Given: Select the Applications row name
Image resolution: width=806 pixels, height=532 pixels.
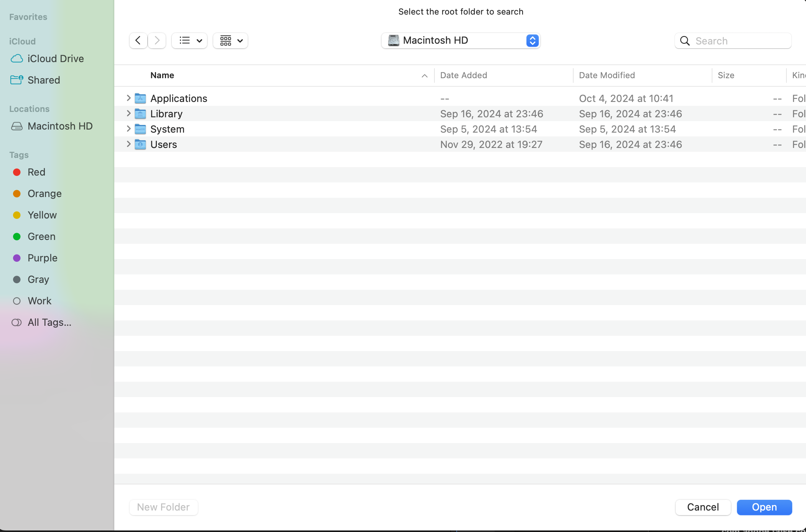Looking at the screenshot, I should (x=179, y=99).
